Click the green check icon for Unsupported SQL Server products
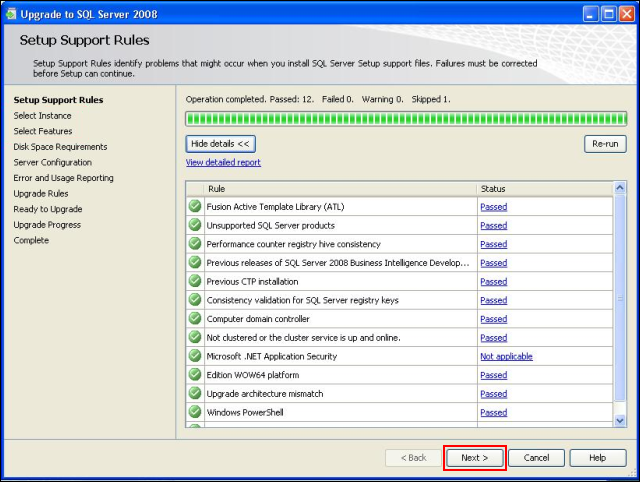The width and height of the screenshot is (640, 482). coord(195,225)
